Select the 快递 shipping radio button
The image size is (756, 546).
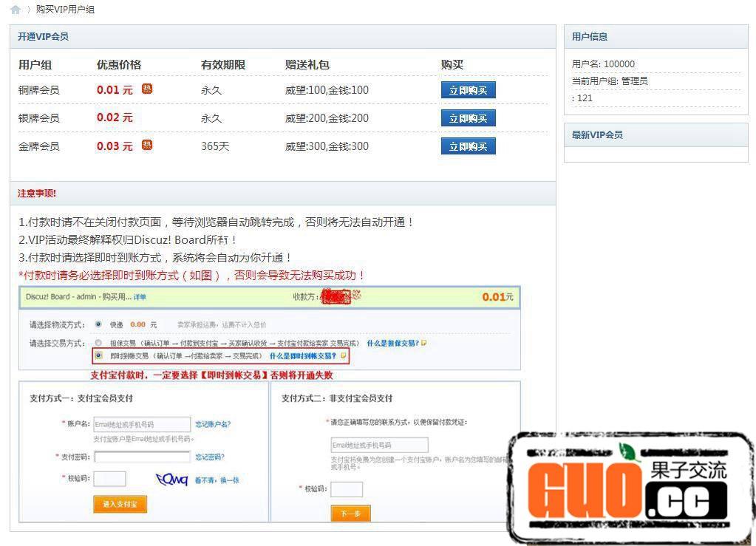[98, 324]
